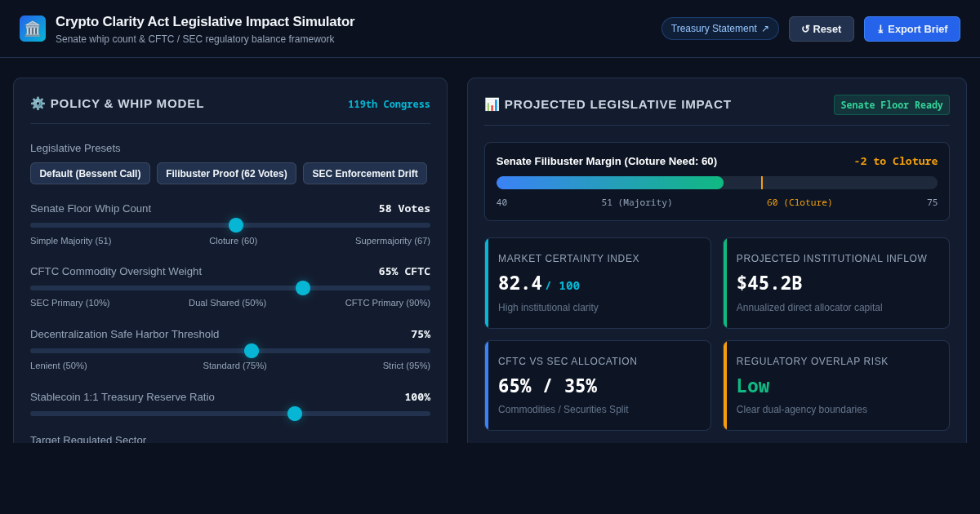Click the Cloture (60) label under whip slider

[x=233, y=241]
